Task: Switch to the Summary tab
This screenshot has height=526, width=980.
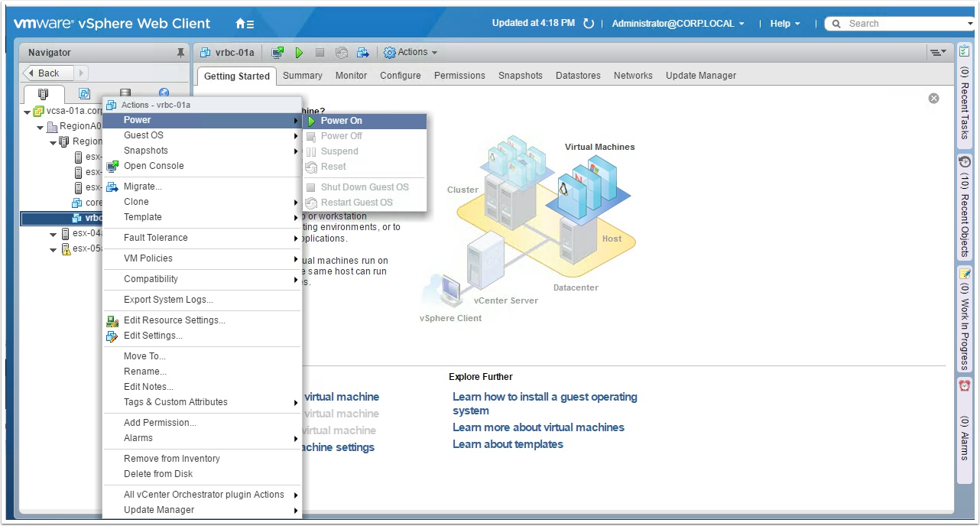Action: click(x=303, y=76)
